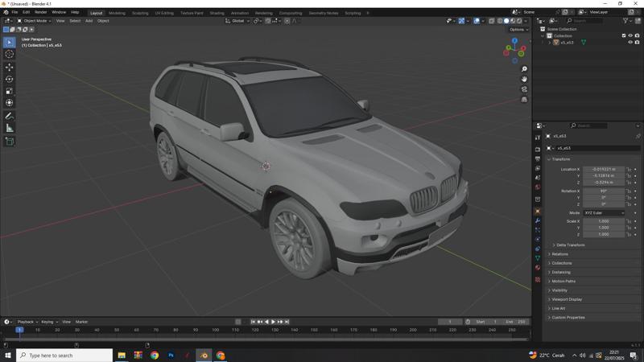Open the Modifiers wrench tab
The height and width of the screenshot is (362, 644).
point(538,220)
